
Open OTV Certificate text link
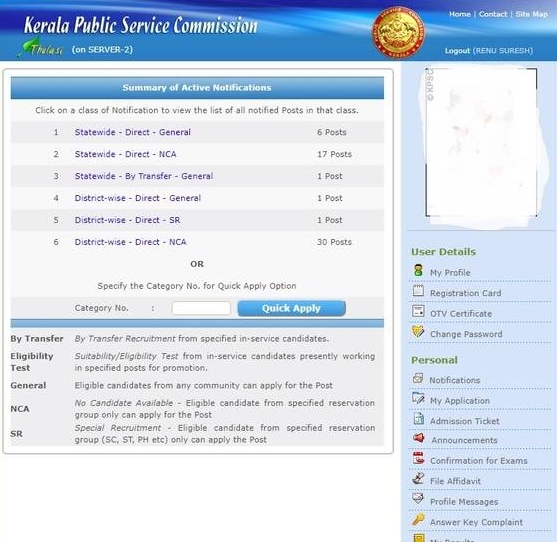461,314
